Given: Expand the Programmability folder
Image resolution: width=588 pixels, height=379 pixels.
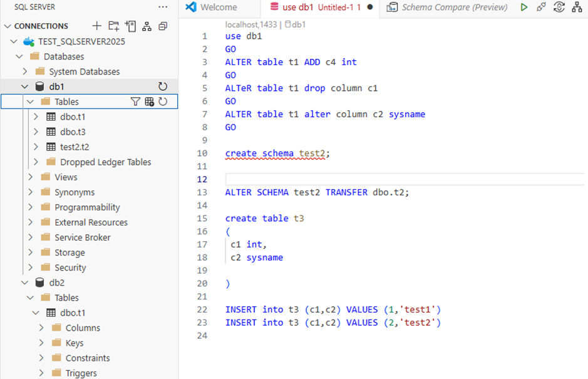Looking at the screenshot, I should coord(31,207).
